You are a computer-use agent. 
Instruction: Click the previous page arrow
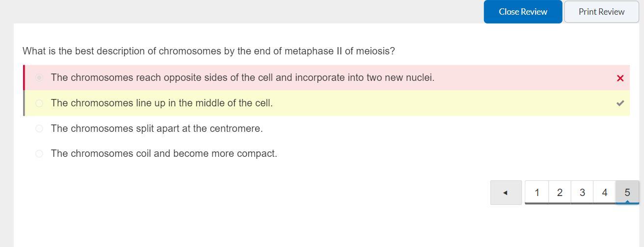pyautogui.click(x=506, y=193)
